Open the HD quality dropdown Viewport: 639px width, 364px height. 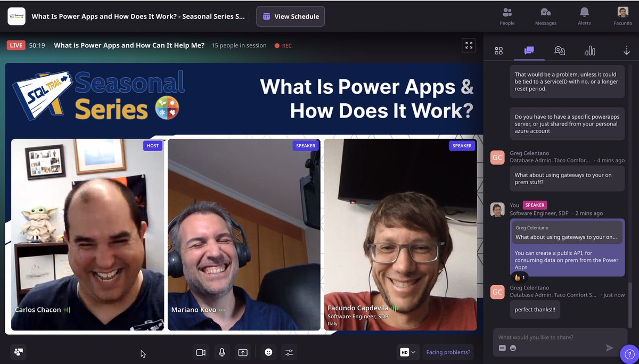coord(408,352)
